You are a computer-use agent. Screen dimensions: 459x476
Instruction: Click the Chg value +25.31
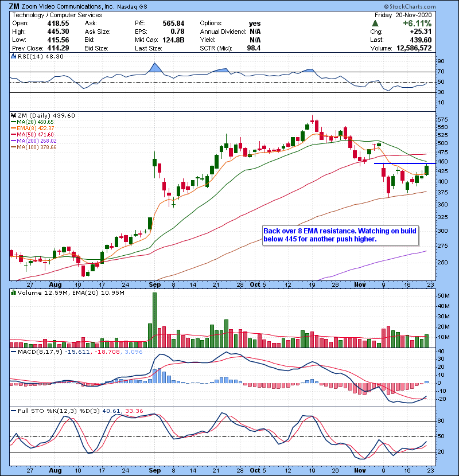point(421,32)
